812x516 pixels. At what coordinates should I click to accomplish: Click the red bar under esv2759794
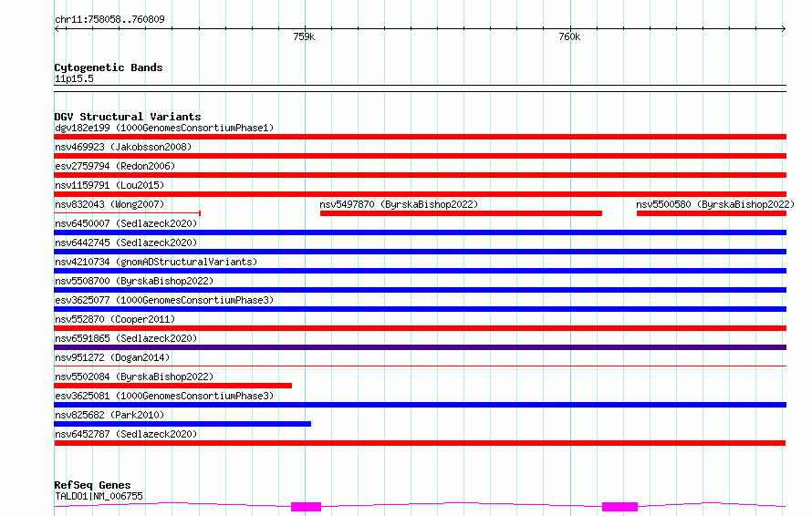click(420, 175)
